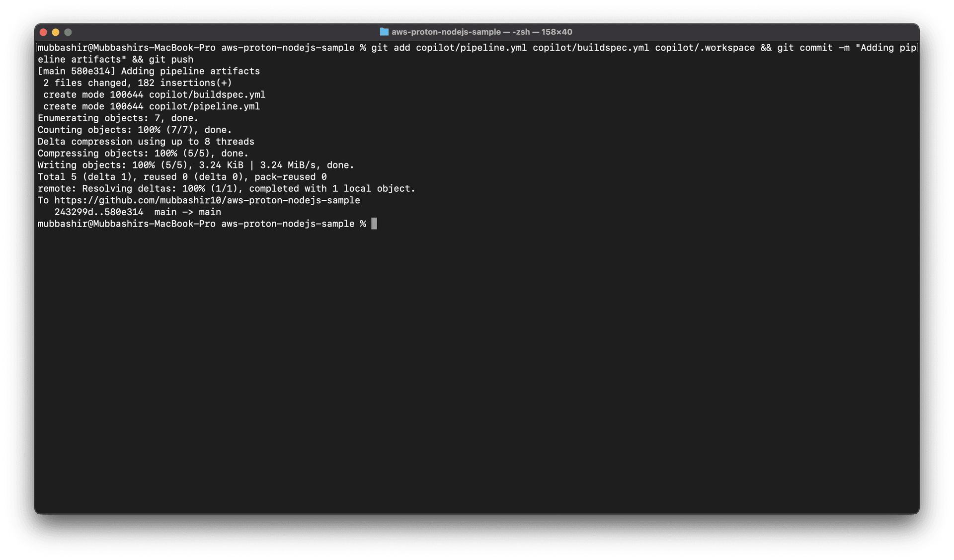Click 'copilot/.workspace' in the command line

[705, 48]
